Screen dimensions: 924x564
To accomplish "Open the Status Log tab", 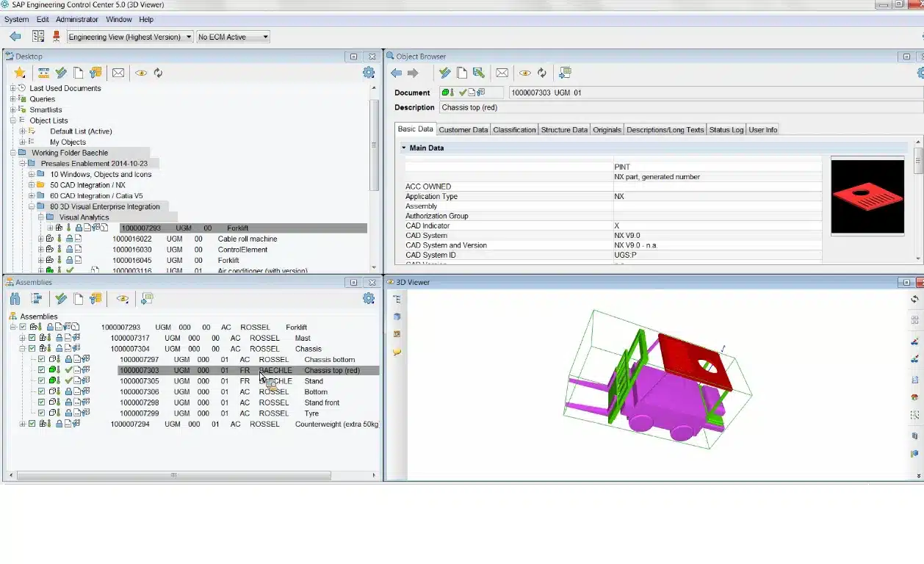I will (726, 130).
